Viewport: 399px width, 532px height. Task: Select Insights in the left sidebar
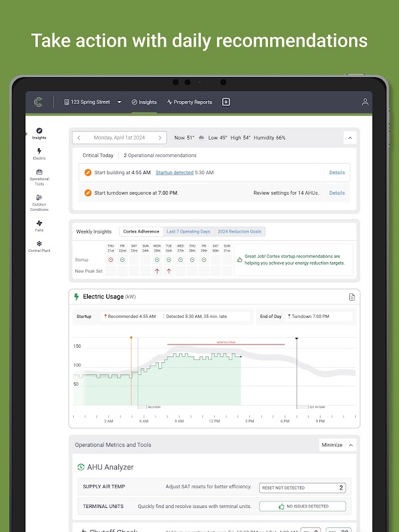point(39,134)
